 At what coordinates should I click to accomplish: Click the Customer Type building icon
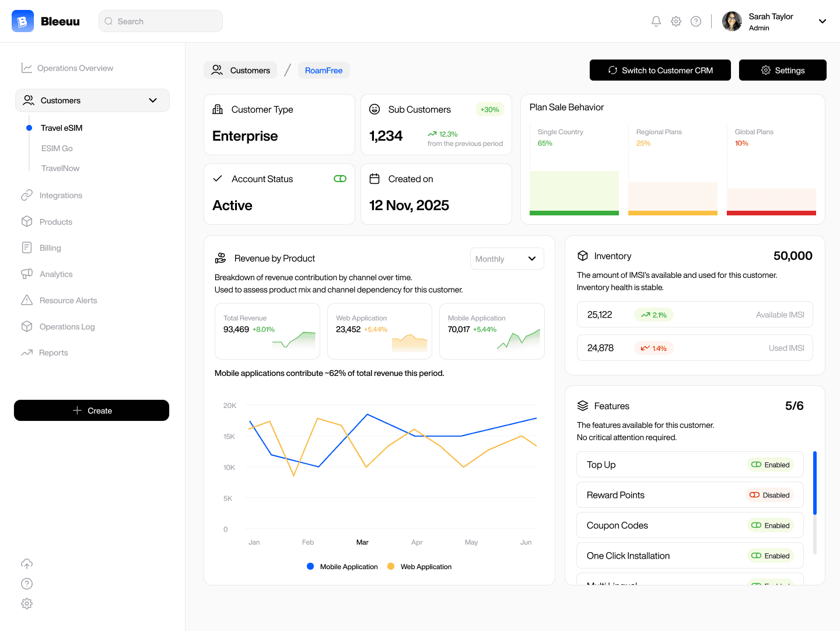click(x=218, y=109)
